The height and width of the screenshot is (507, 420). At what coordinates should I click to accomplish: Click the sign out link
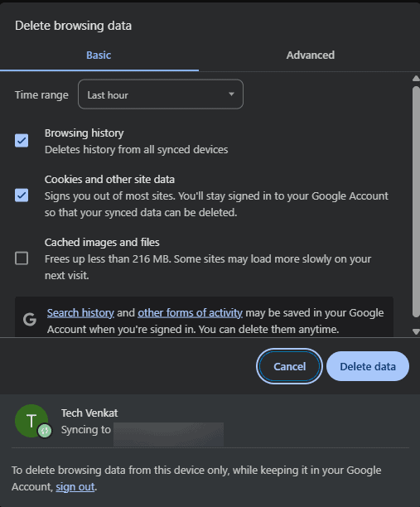(75, 486)
